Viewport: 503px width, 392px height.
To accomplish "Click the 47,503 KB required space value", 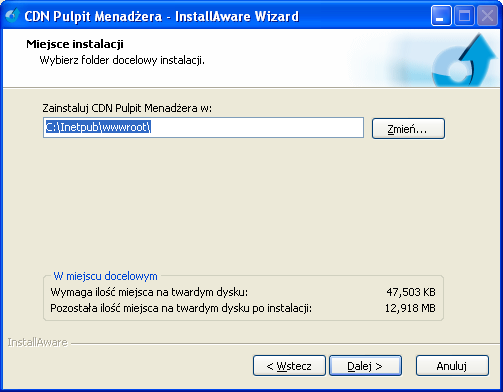I will pos(411,292).
